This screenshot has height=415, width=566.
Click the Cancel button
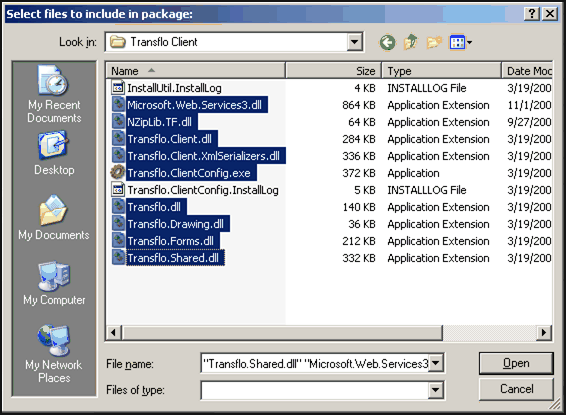(x=516, y=389)
